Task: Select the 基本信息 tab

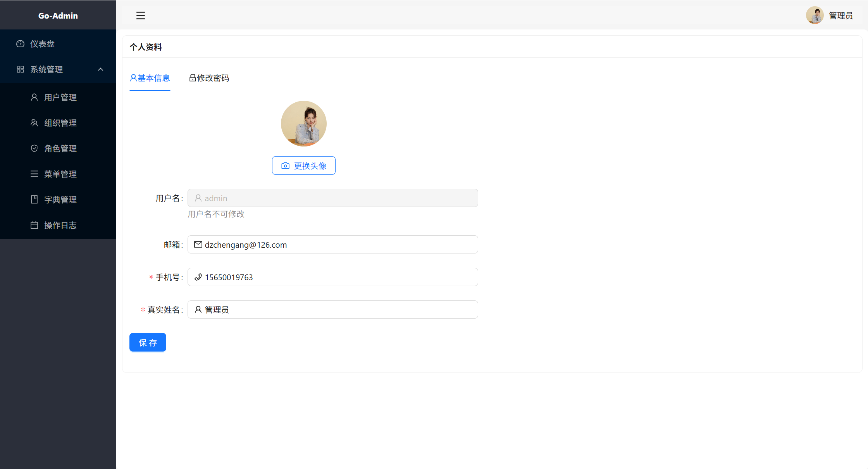Action: [150, 78]
